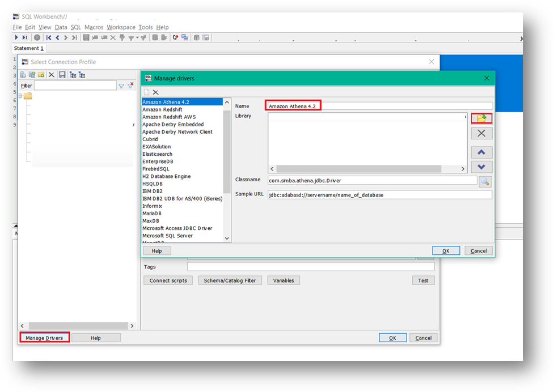Move library entry down with blue arrow
This screenshot has height=392, width=554.
pyautogui.click(x=481, y=167)
